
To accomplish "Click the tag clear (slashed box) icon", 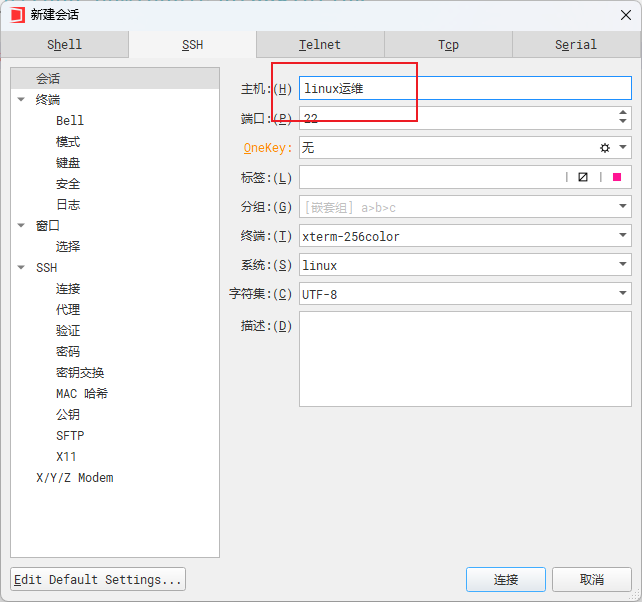I will coord(583,177).
